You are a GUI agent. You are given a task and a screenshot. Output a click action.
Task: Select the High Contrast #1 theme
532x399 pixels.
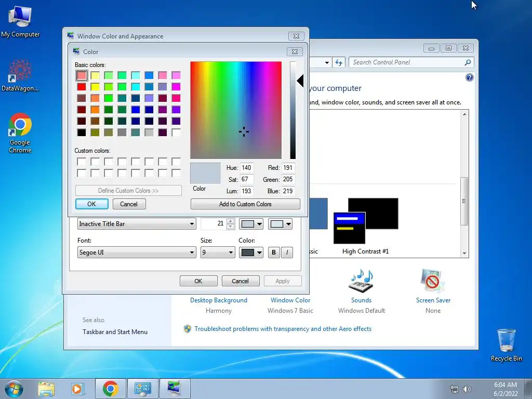tap(366, 227)
